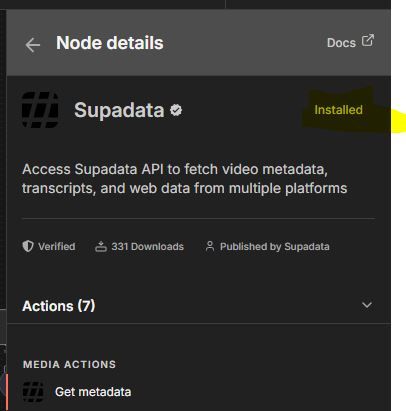The image size is (406, 411).
Task: Collapse the Actions (7) section chevron
Action: point(367,305)
